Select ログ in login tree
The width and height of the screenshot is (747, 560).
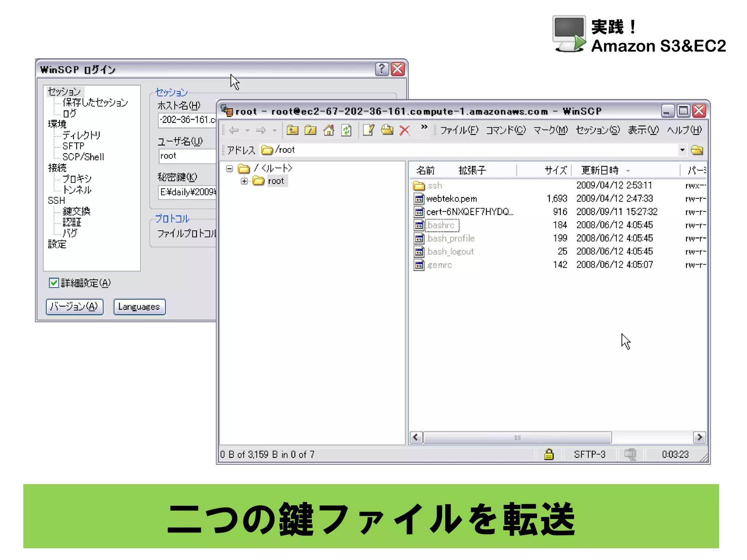[x=70, y=113]
